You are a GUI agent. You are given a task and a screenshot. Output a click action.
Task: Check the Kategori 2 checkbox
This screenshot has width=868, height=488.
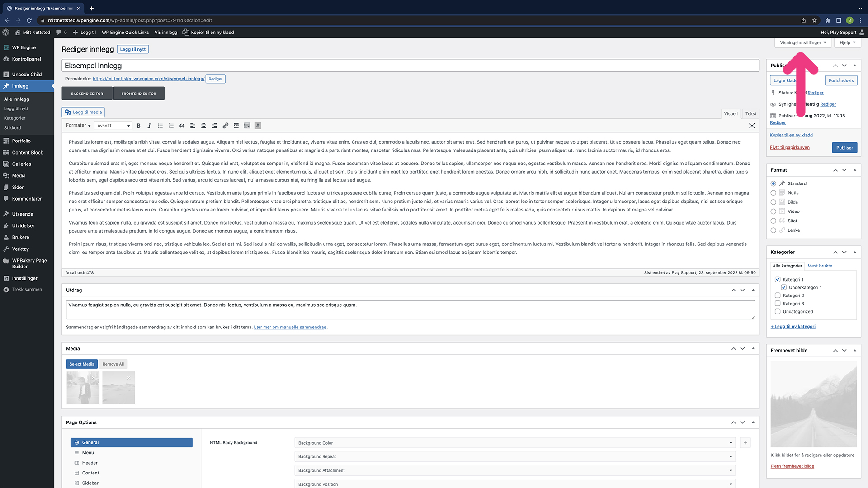(x=778, y=296)
